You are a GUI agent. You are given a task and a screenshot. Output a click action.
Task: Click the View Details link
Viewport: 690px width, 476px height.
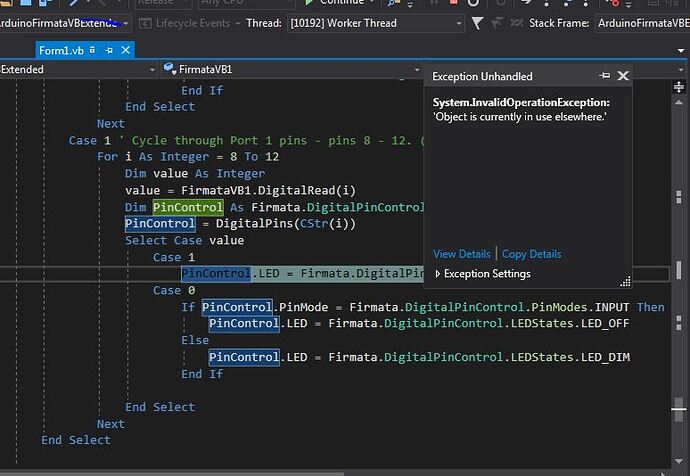coord(462,254)
